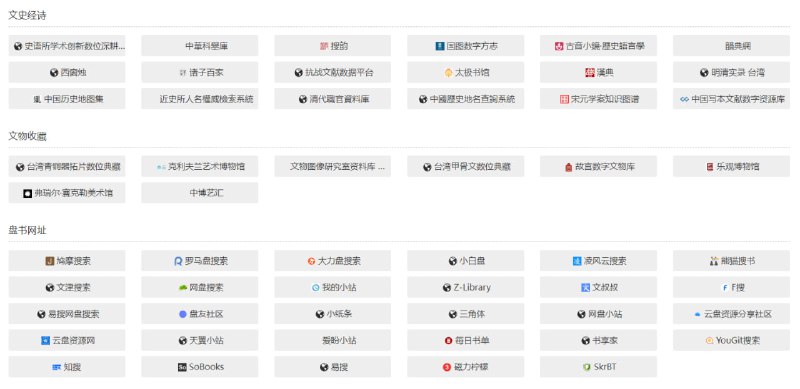Screen dimensions: 800x389
Task: Click the 知搜 icon
Action: [57, 368]
